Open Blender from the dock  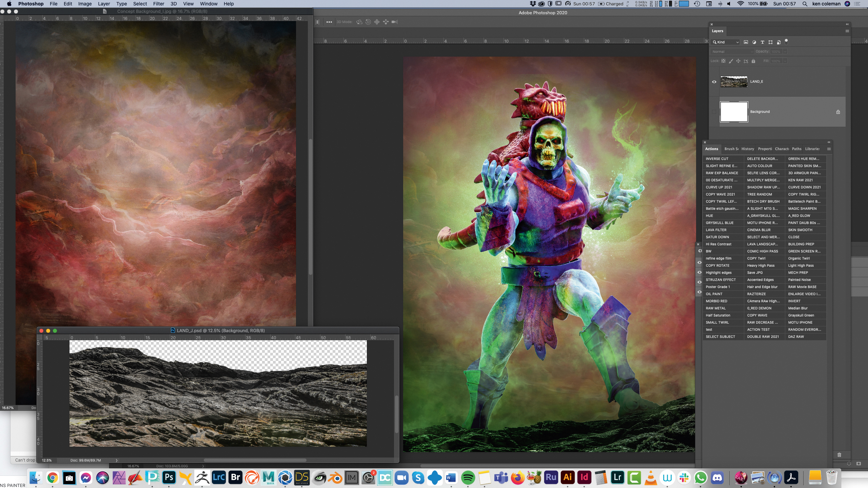pos(335,478)
